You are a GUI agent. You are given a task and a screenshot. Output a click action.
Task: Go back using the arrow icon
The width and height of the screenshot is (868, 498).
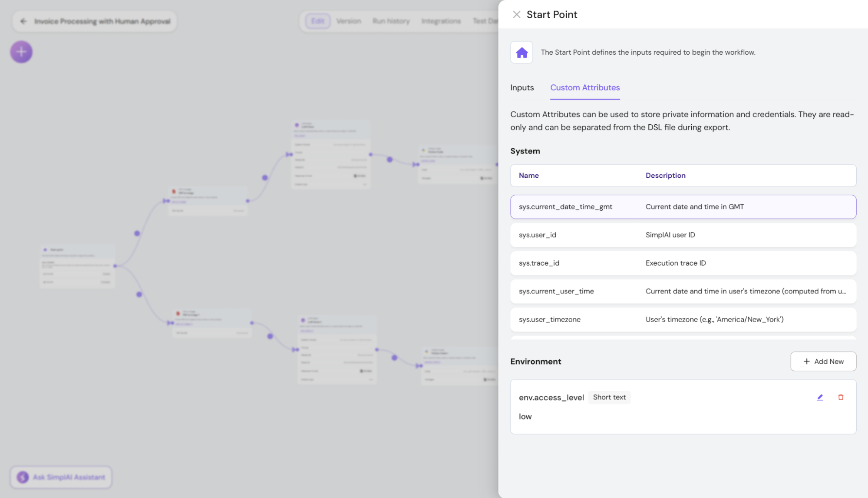23,21
